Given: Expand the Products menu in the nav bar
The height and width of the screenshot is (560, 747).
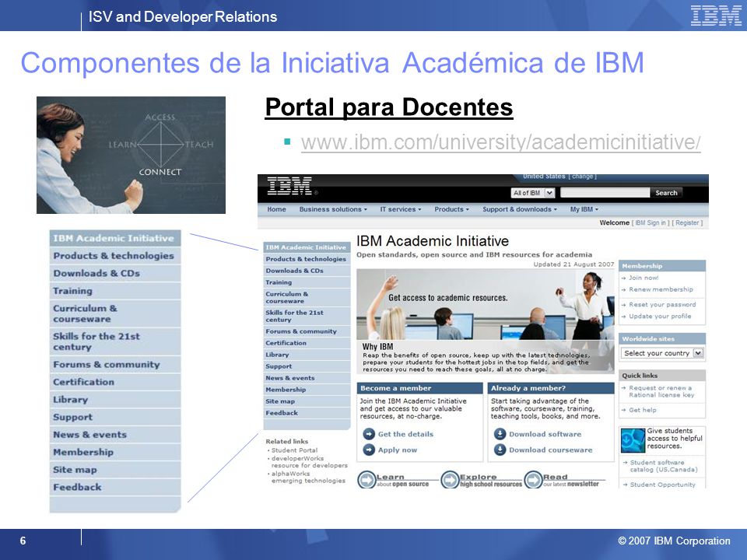Looking at the screenshot, I should point(451,209).
